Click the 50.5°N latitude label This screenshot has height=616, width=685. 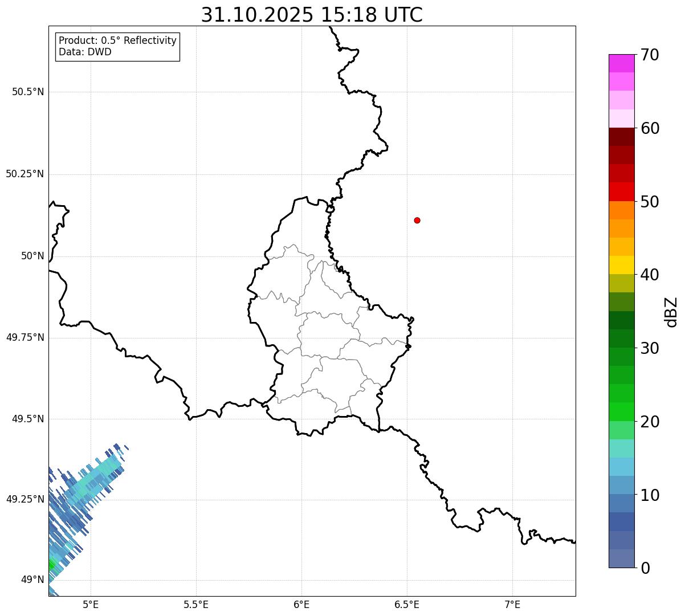(x=28, y=92)
